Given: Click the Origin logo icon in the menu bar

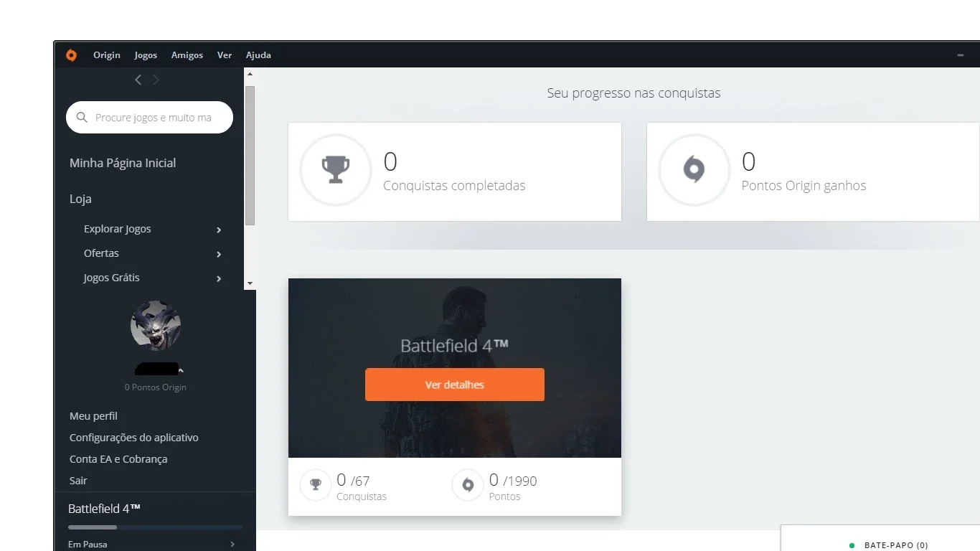Looking at the screenshot, I should click(71, 55).
